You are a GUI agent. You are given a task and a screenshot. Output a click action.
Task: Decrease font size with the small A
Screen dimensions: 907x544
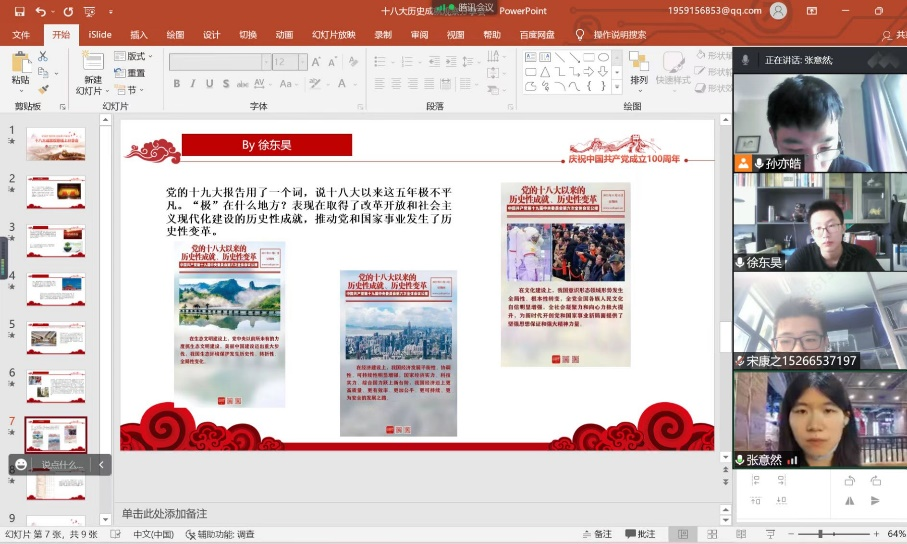click(x=333, y=61)
